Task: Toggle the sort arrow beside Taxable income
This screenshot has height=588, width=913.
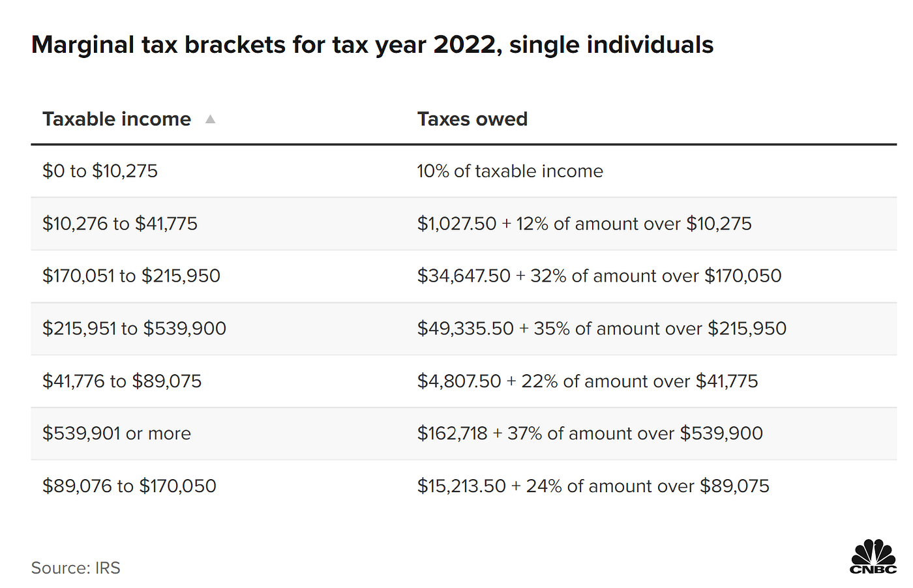Action: pyautogui.click(x=210, y=119)
